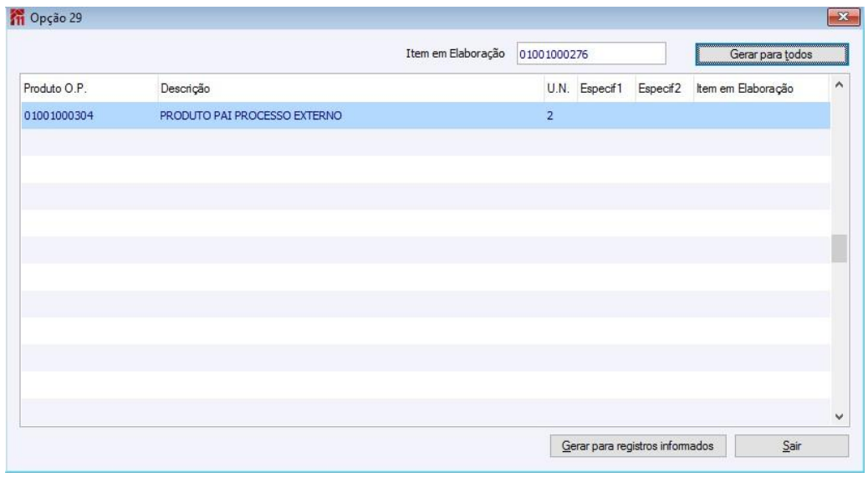
Task: Click Especif1 cell in the 01001000304 row
Action: pyautogui.click(x=606, y=115)
